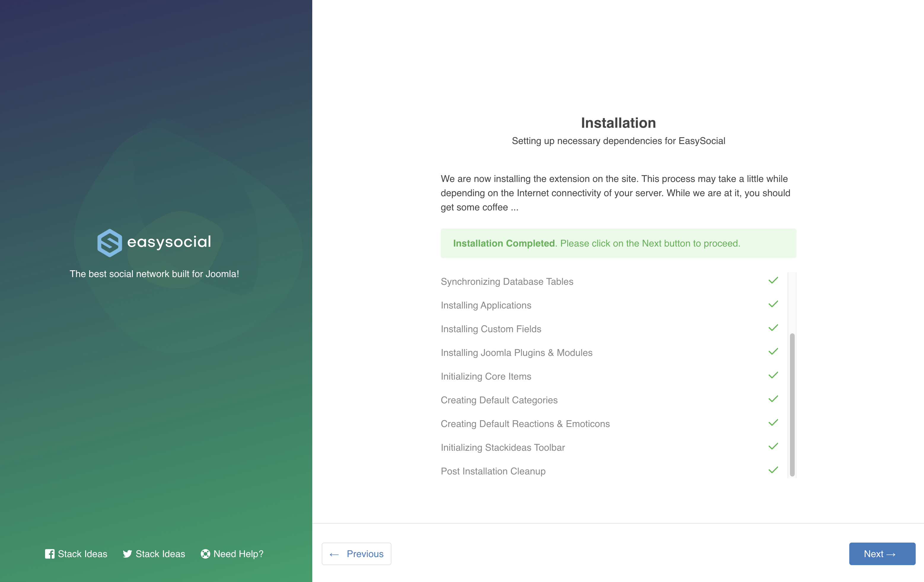Image resolution: width=924 pixels, height=582 pixels.
Task: Click the 'Initializing Core Items' row text
Action: click(x=486, y=377)
